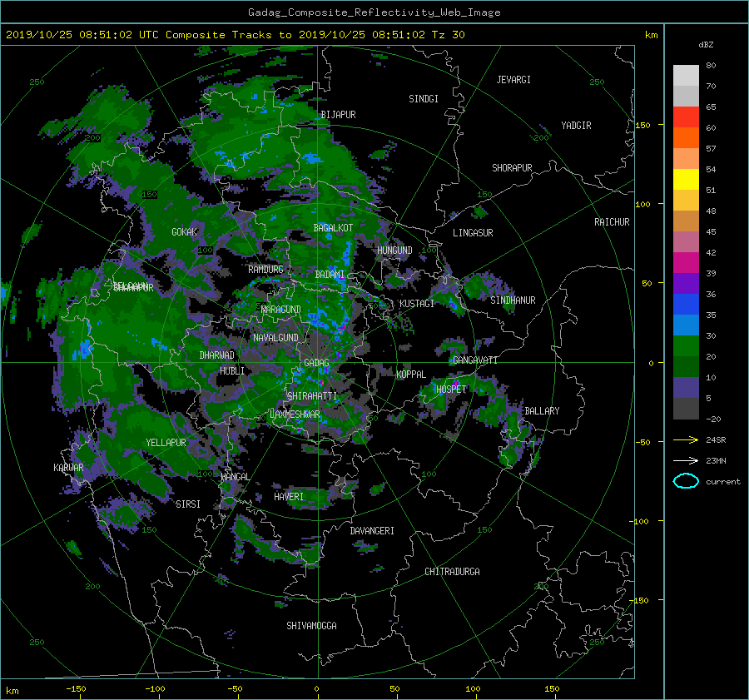Image resolution: width=749 pixels, height=700 pixels.
Task: Click the Gadag_Composite_Reflectivity_Web_Image title
Action: tap(374, 12)
